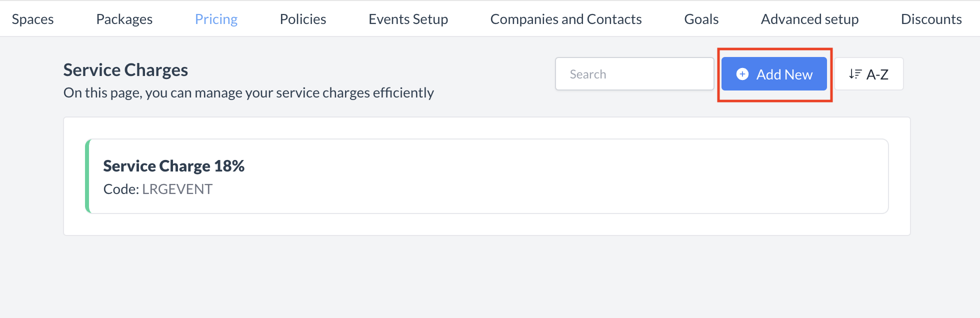
Task: Open Advanced setup
Action: pos(809,19)
